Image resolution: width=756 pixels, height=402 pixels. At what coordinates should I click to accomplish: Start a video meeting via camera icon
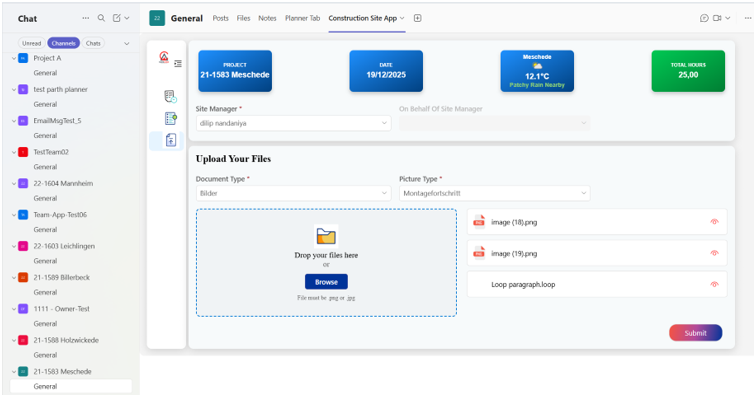pyautogui.click(x=719, y=18)
